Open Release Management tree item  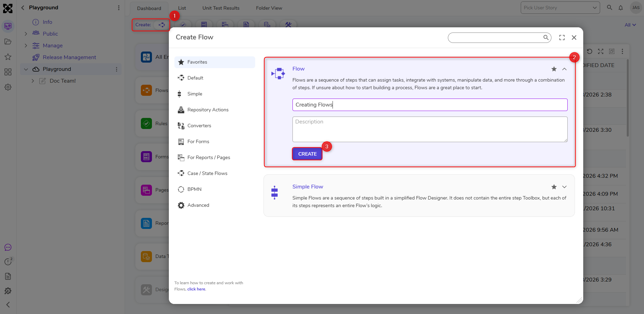[69, 57]
